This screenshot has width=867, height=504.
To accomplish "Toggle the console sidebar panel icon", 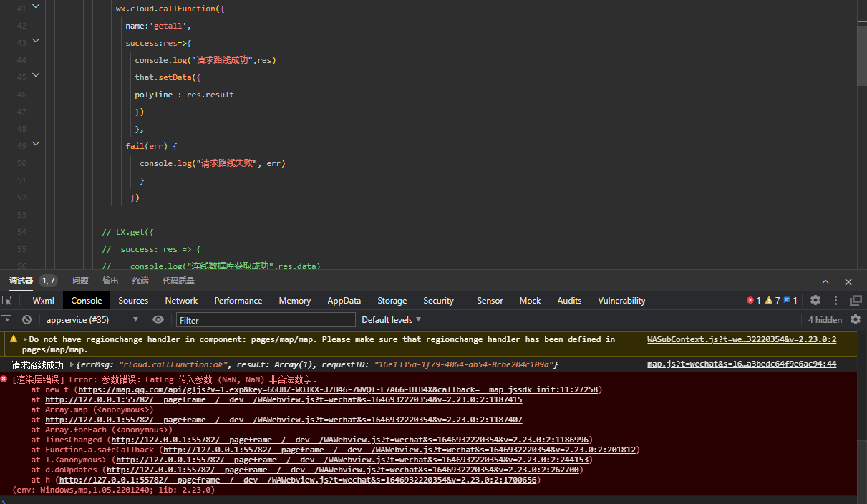I will click(6, 319).
